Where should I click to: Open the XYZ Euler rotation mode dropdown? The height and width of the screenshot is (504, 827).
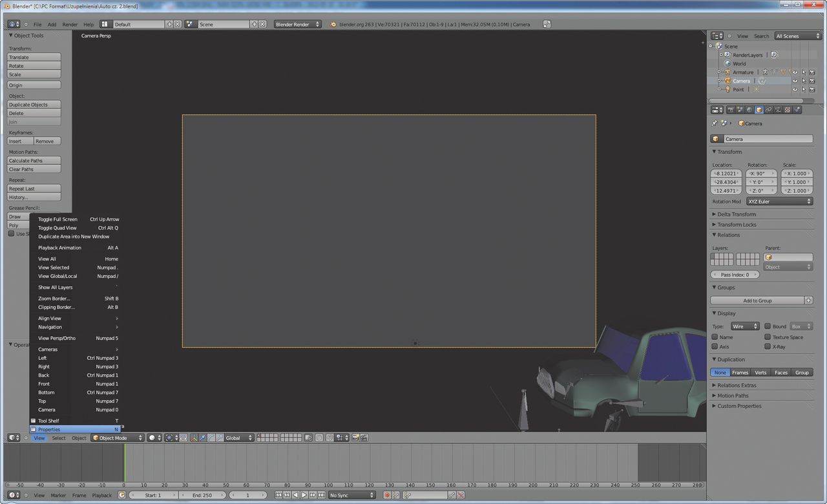point(779,202)
